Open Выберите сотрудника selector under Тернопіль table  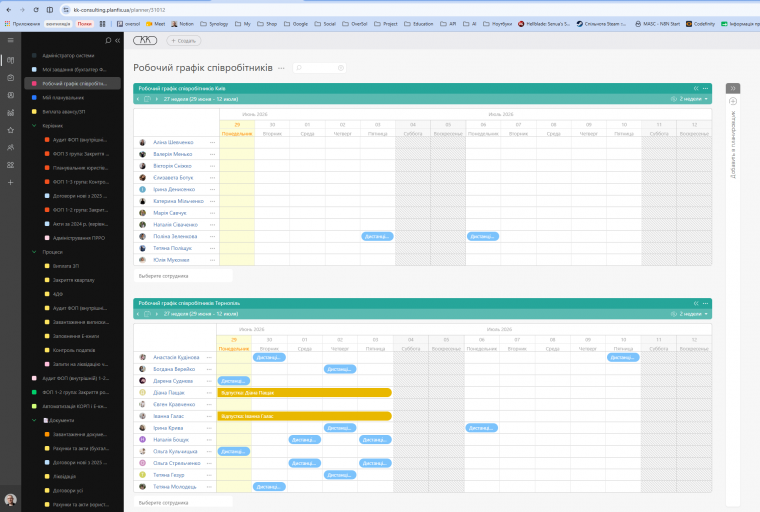183,503
